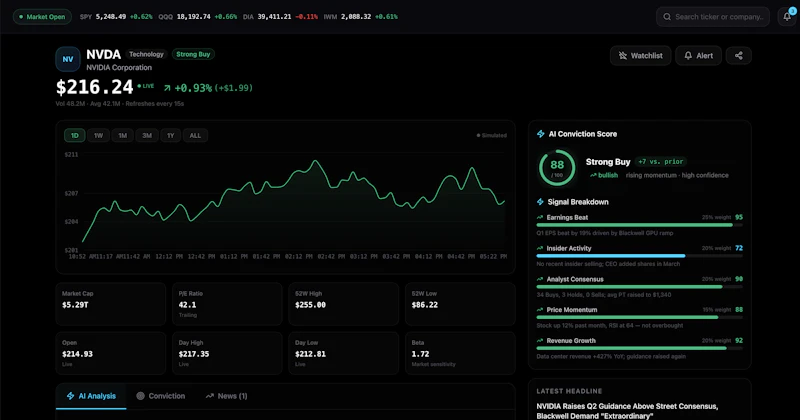
Task: Click the Revenue Growth trend icon
Action: tap(540, 340)
